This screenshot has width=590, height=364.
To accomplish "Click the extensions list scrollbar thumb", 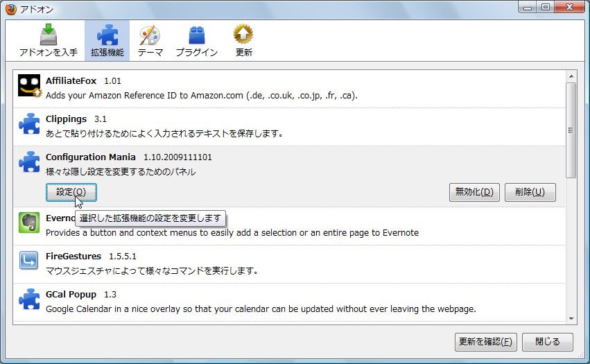I will point(571,130).
